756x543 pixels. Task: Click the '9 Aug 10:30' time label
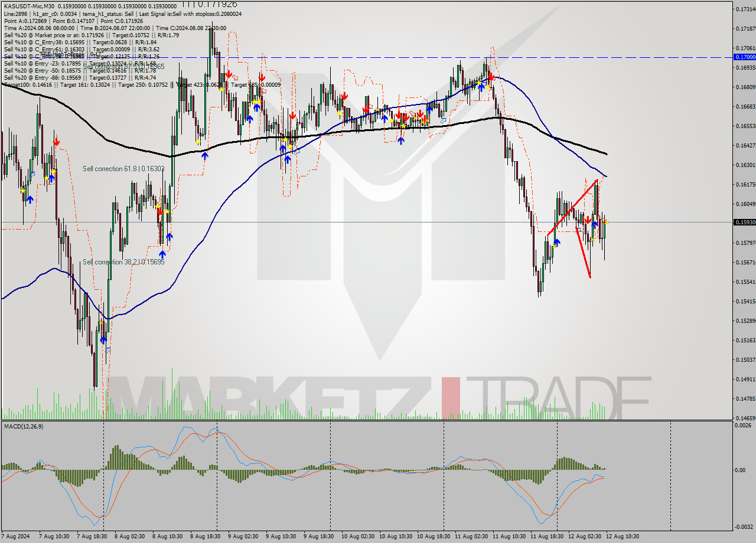[x=281, y=537]
